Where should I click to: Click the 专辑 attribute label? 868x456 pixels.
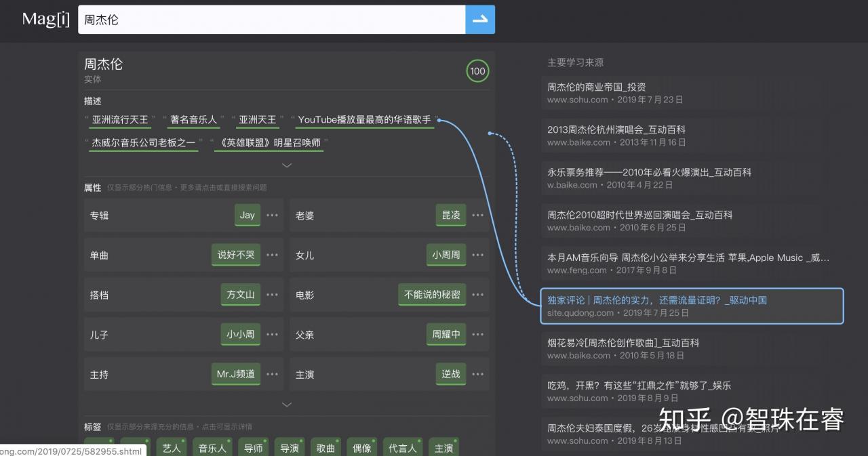coord(99,215)
